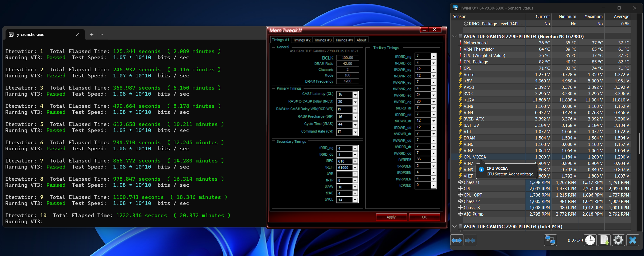Open the terminal tab dropdown chevron
Image resolution: width=644 pixels, height=256 pixels.
pos(102,34)
